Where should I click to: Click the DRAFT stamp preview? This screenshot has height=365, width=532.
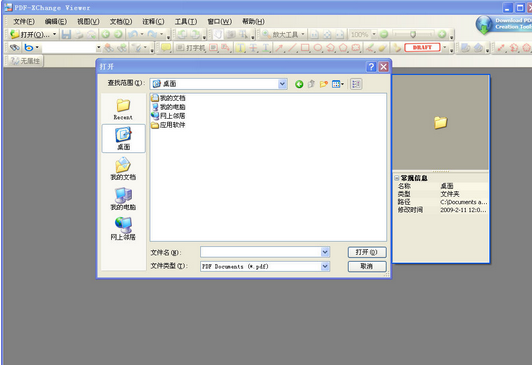422,47
